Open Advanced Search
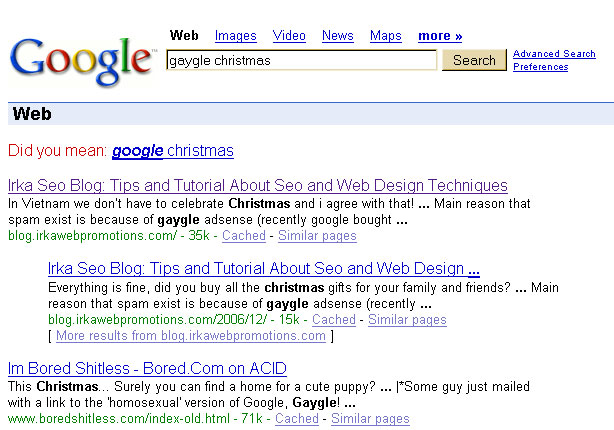Image resolution: width=614 pixels, height=430 pixels. pyautogui.click(x=554, y=54)
